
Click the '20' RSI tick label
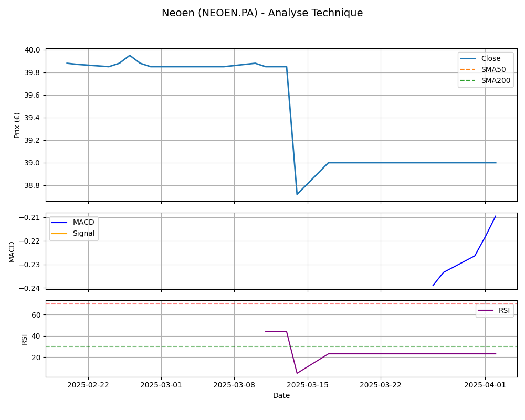coord(36,358)
